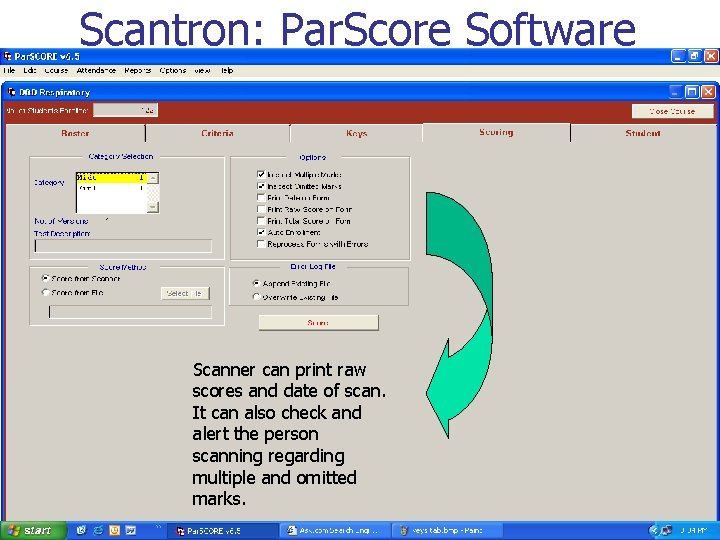Open the Edit menu
Viewport: 720px width, 540px height.
[x=30, y=71]
